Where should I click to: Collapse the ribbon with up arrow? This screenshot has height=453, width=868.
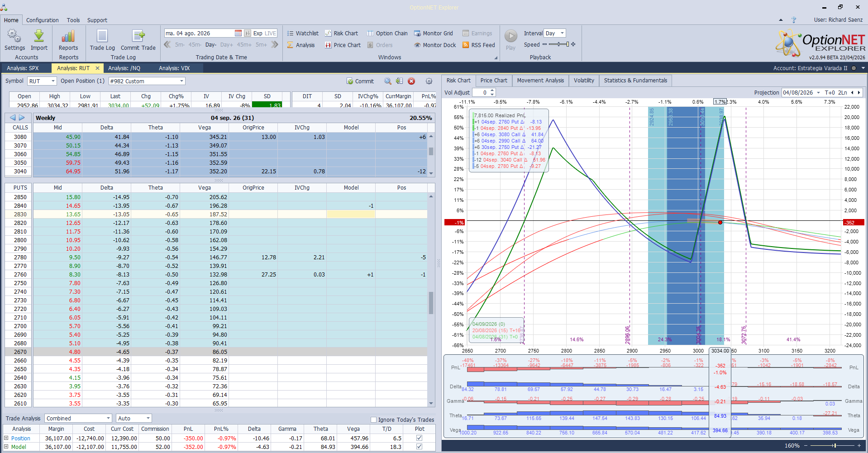(x=781, y=20)
